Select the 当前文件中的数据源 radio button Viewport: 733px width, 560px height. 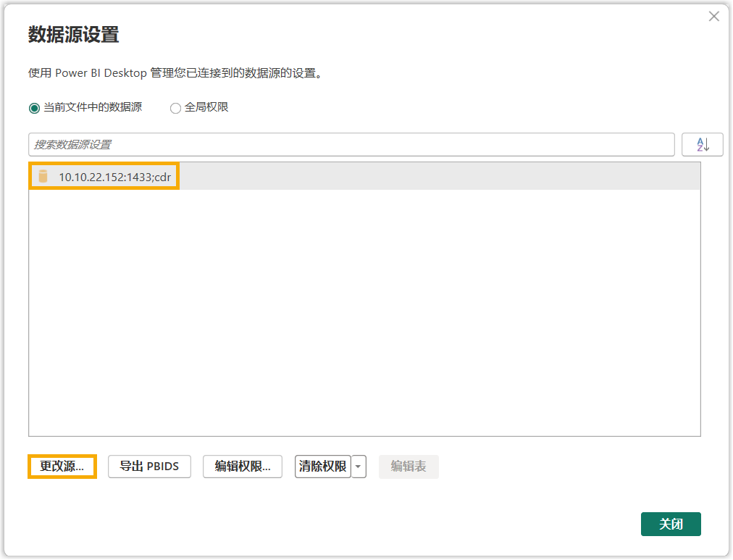point(34,108)
